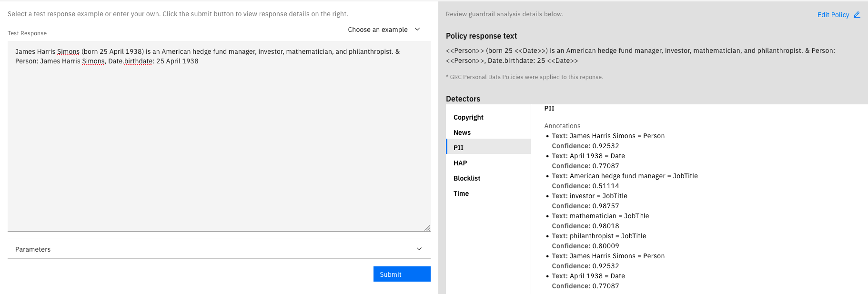Image resolution: width=868 pixels, height=294 pixels.
Task: Expand the Parameters section chevron
Action: [419, 249]
